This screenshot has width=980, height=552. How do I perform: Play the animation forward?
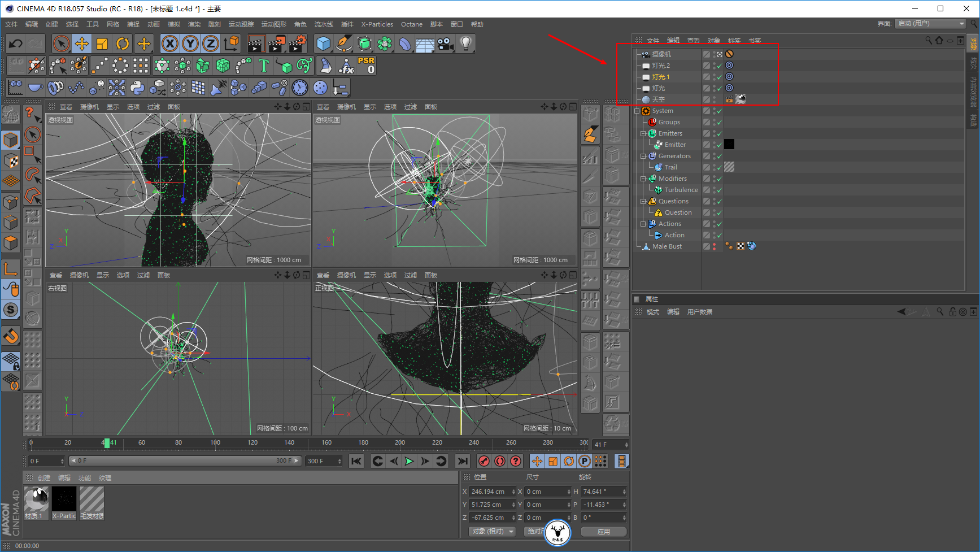click(x=409, y=461)
